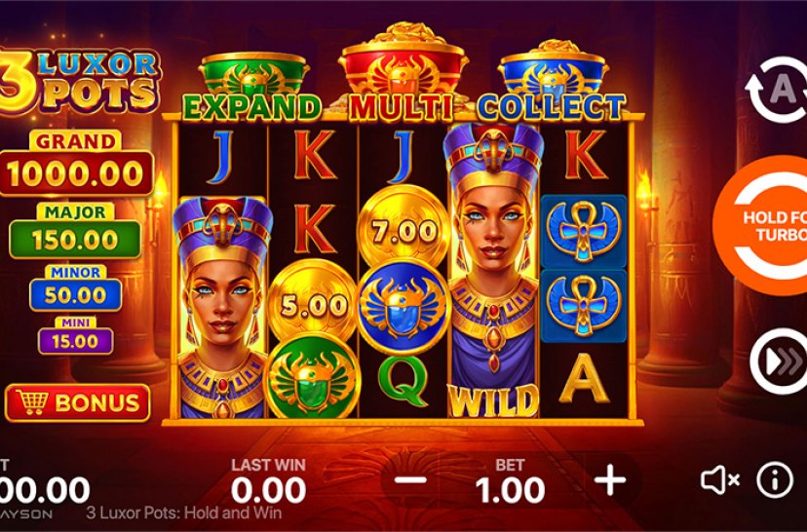
Task: Click the Grand 1000.00 jackpot panel
Action: click(x=76, y=164)
